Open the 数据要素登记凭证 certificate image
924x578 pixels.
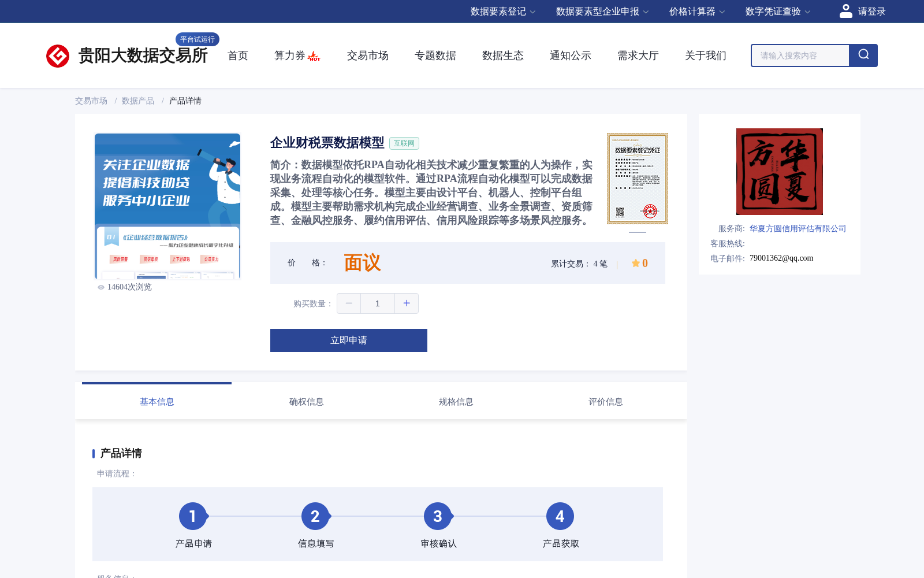pos(638,179)
